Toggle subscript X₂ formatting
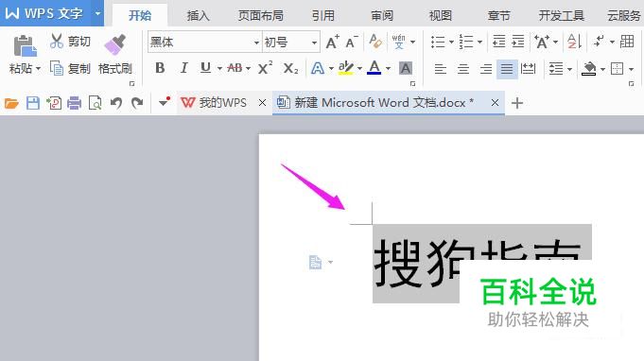The height and width of the screenshot is (361, 644). (290, 68)
